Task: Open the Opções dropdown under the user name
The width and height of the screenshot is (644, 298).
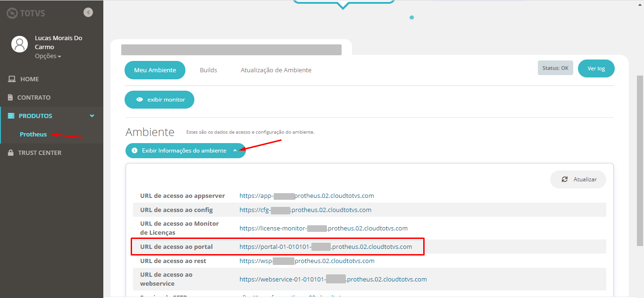Action: tap(48, 56)
